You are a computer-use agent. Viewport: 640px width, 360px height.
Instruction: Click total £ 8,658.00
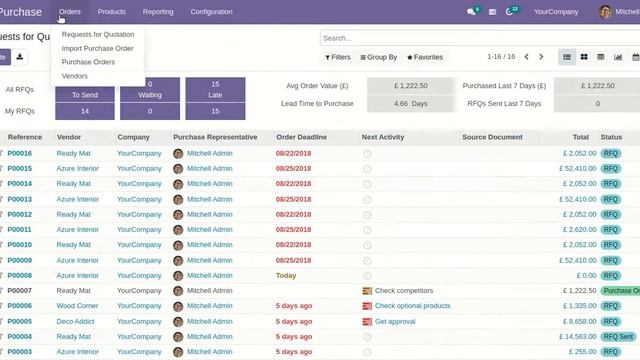[580, 322]
